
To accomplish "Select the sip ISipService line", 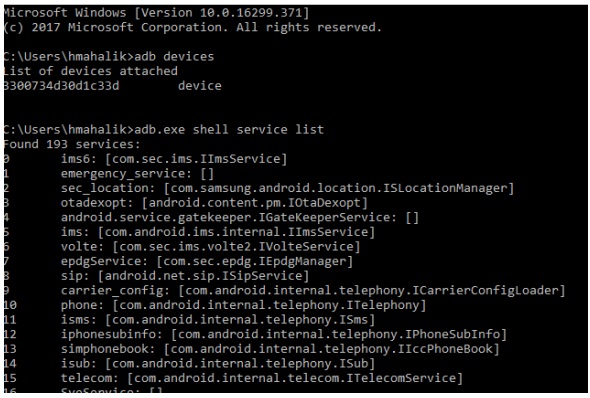I will point(185,276).
